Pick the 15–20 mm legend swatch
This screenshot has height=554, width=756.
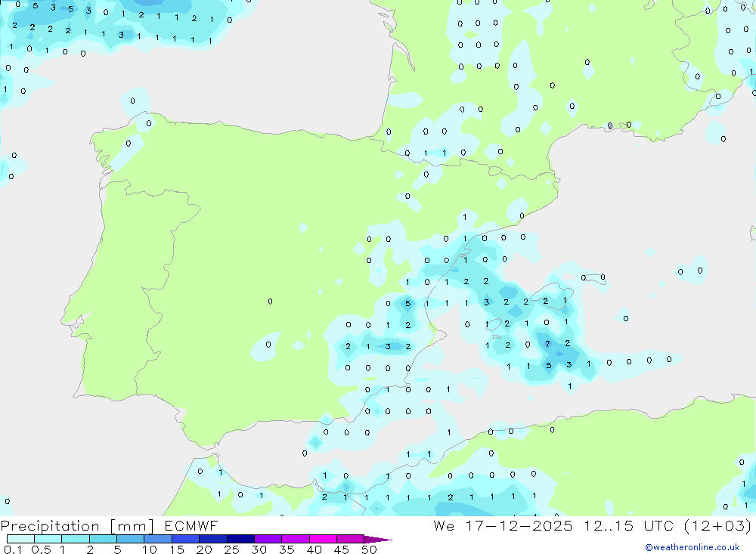click(186, 539)
